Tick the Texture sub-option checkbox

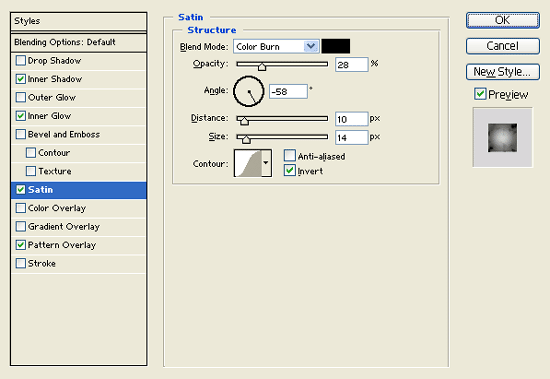click(x=31, y=171)
